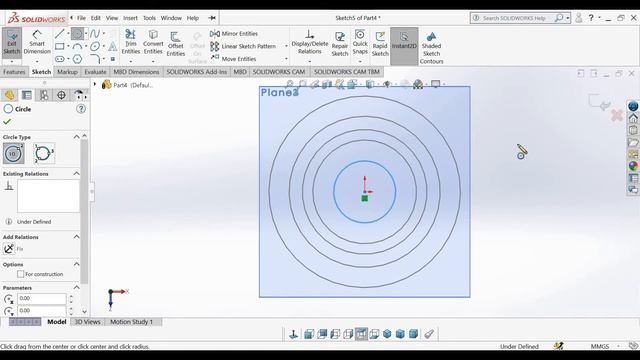Open the Insert menu

tap(130, 18)
